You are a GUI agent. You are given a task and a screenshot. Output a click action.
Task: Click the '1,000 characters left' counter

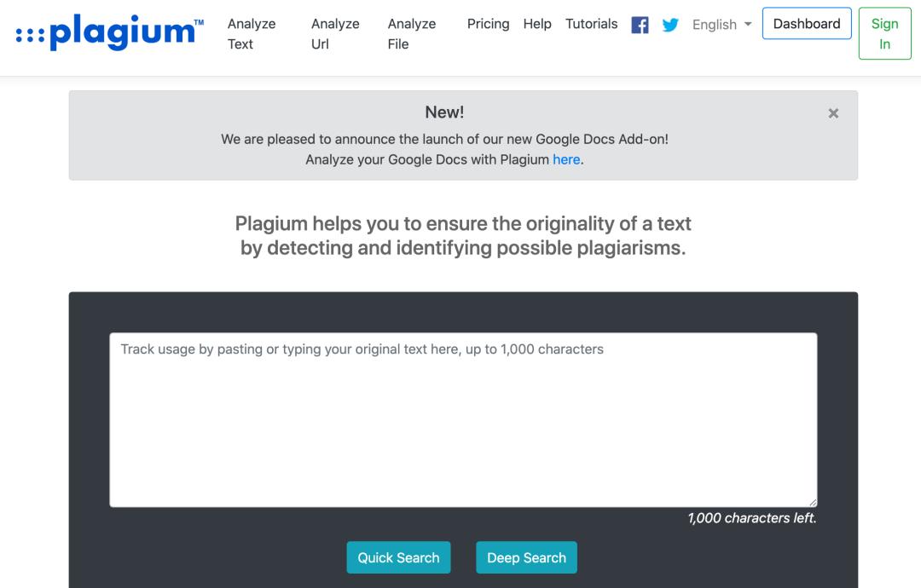(x=751, y=518)
